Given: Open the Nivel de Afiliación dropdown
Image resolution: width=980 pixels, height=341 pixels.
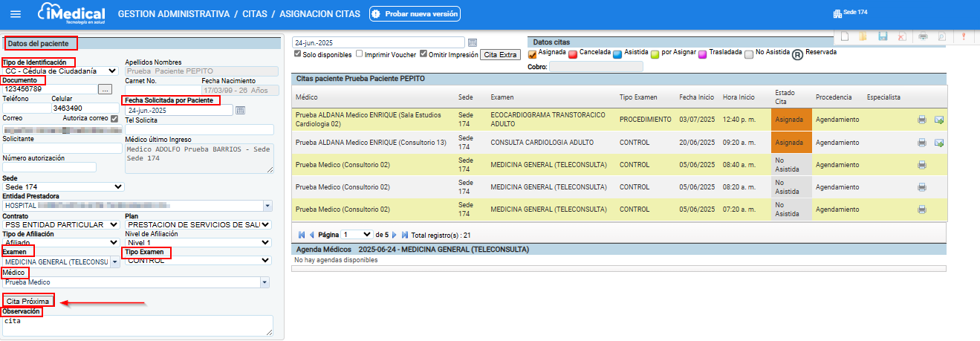Looking at the screenshot, I should tap(197, 242).
